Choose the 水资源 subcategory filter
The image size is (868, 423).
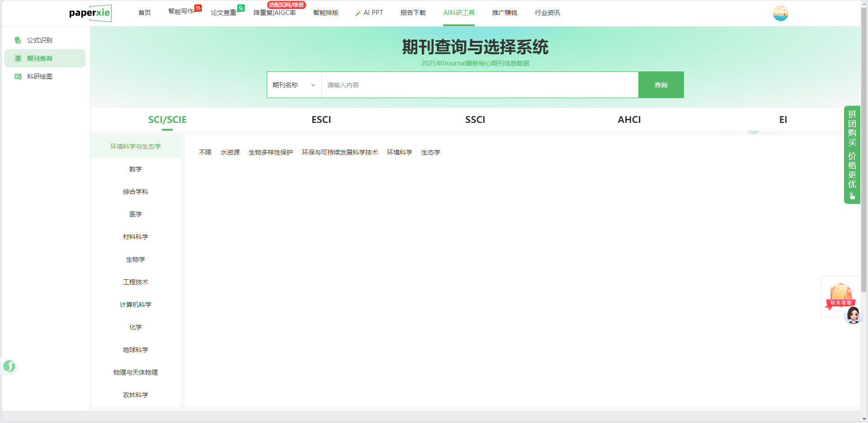(230, 153)
